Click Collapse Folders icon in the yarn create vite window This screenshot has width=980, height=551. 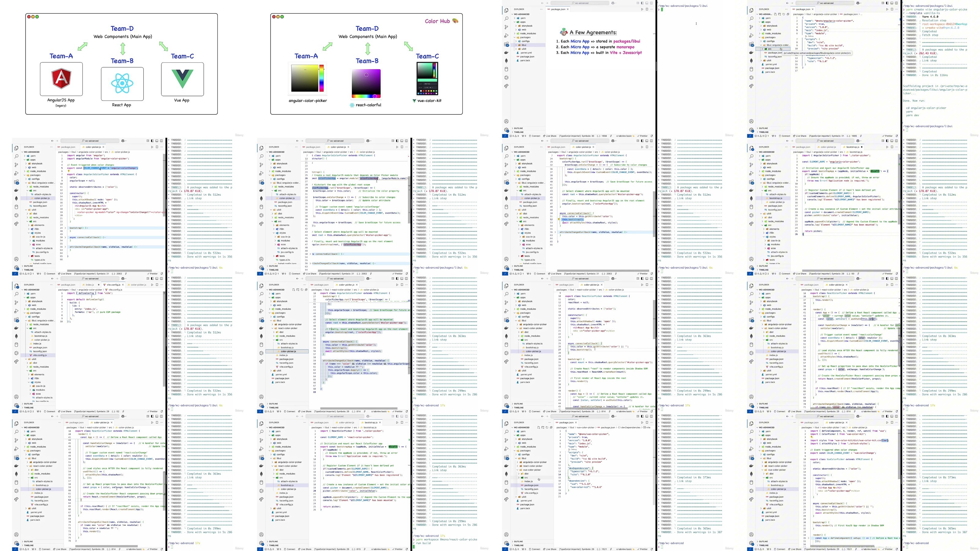(x=788, y=14)
